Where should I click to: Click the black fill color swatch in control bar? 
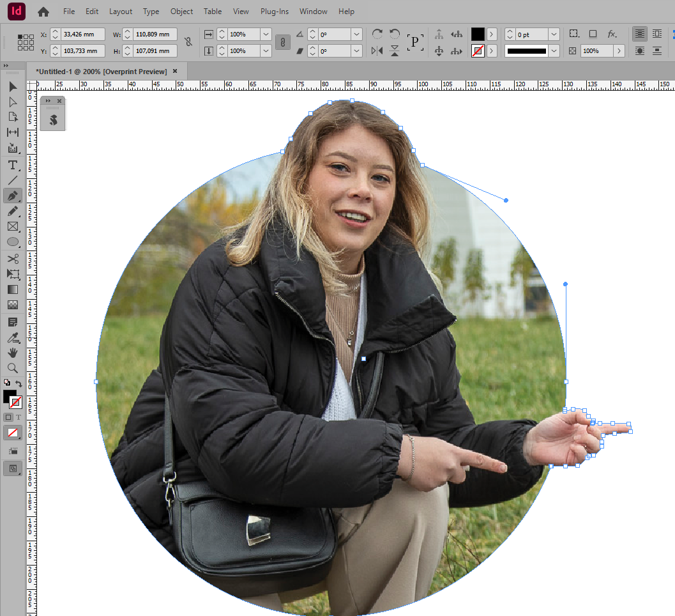point(478,34)
